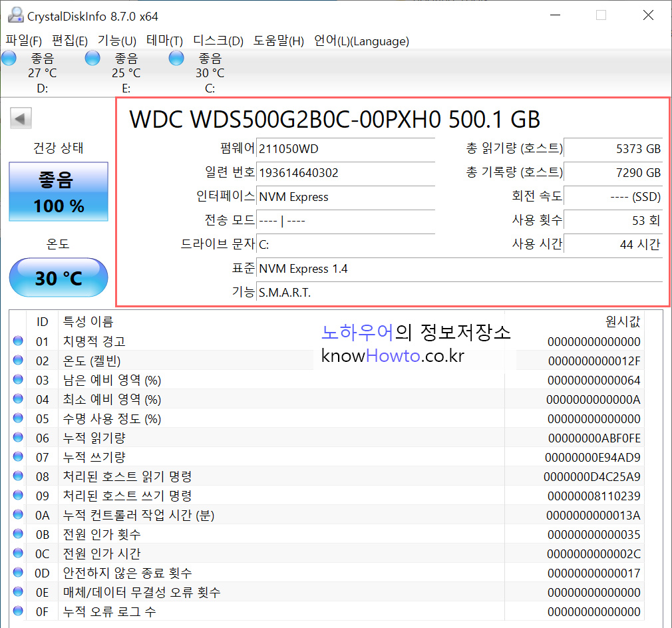Click the 특성 이름 column header
The width and height of the screenshot is (672, 628).
(88, 321)
